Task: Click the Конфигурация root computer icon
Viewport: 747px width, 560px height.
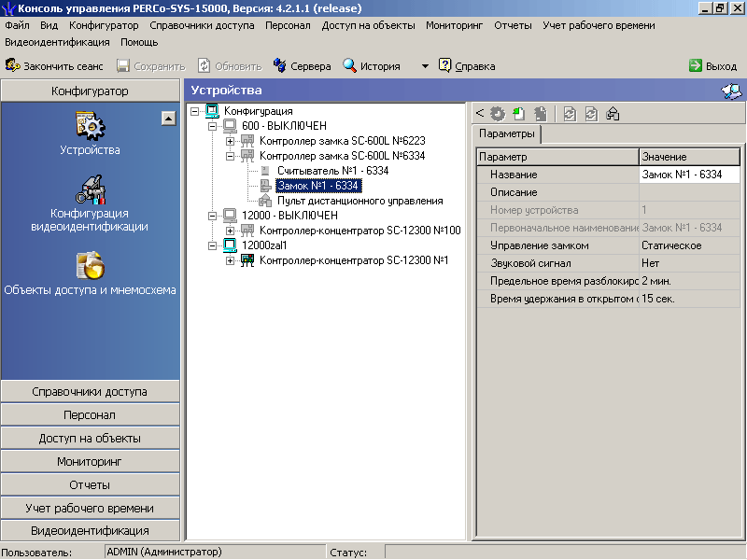Action: [x=212, y=111]
